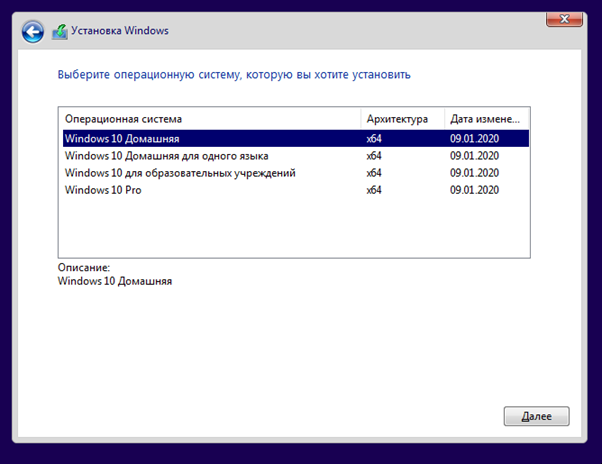Click the Описание label
The image size is (602, 464).
point(84,268)
